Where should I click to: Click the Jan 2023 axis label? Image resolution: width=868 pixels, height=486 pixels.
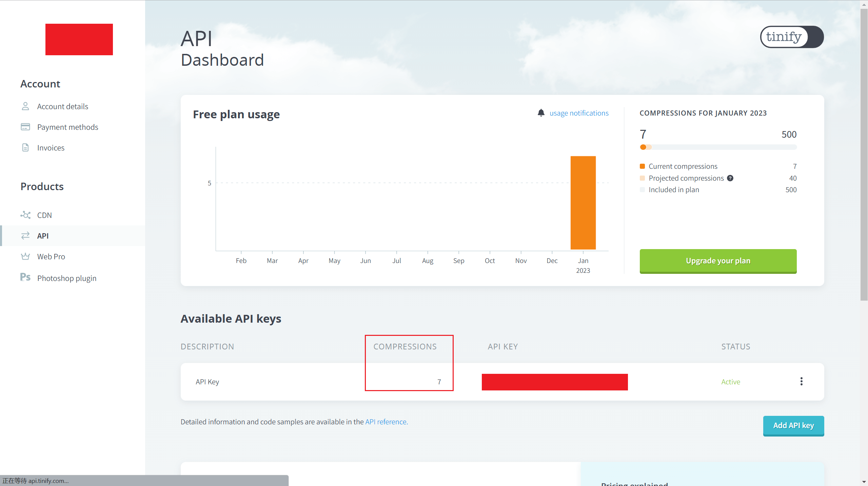click(583, 265)
